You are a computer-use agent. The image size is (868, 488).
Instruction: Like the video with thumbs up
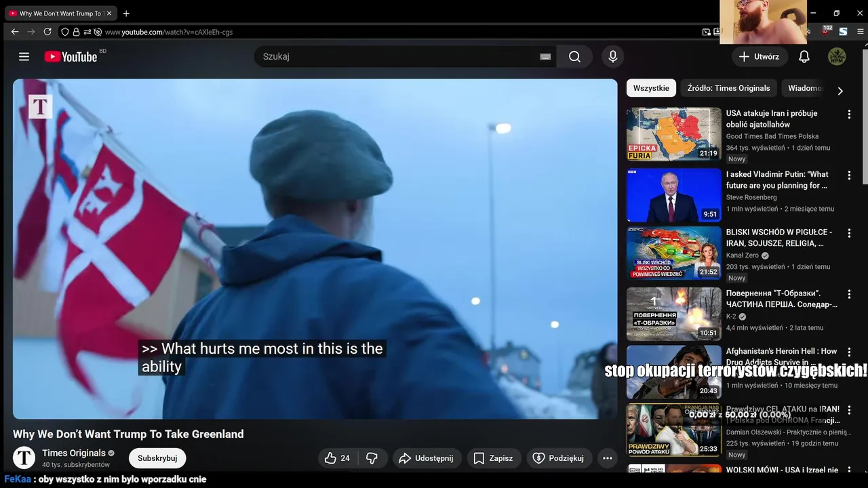tap(337, 458)
